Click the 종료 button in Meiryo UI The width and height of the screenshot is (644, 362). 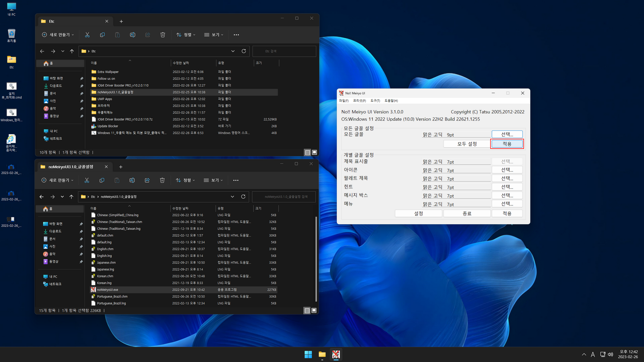pyautogui.click(x=467, y=213)
